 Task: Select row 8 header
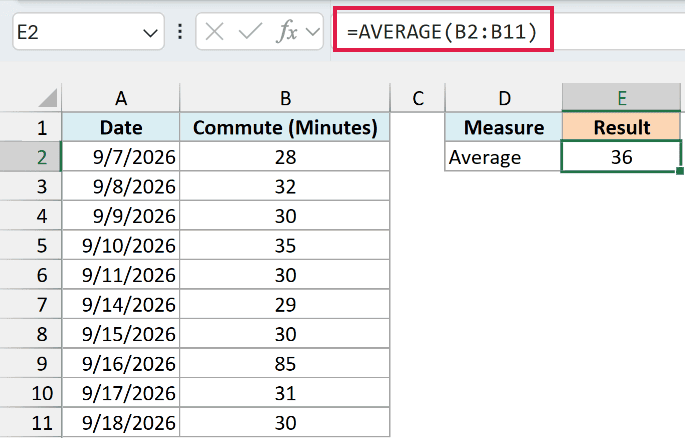click(x=31, y=334)
